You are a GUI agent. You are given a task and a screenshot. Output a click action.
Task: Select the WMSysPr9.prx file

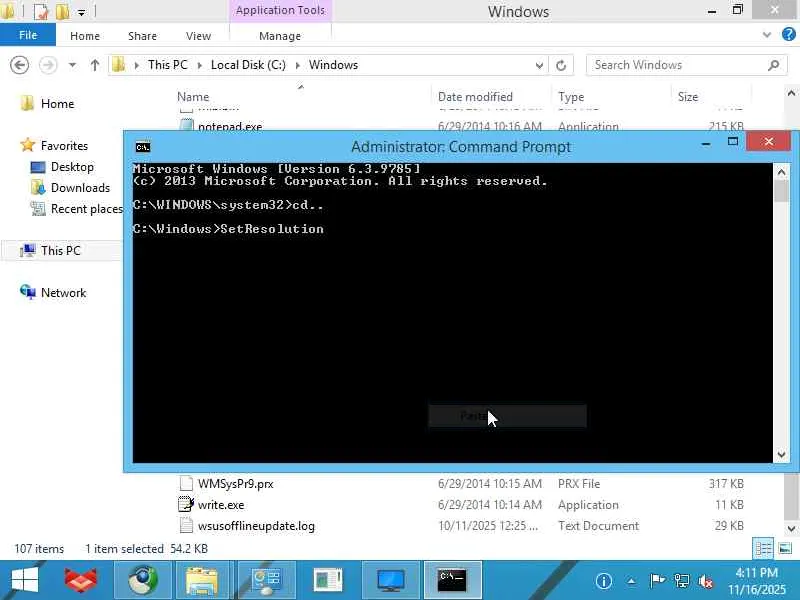point(235,484)
